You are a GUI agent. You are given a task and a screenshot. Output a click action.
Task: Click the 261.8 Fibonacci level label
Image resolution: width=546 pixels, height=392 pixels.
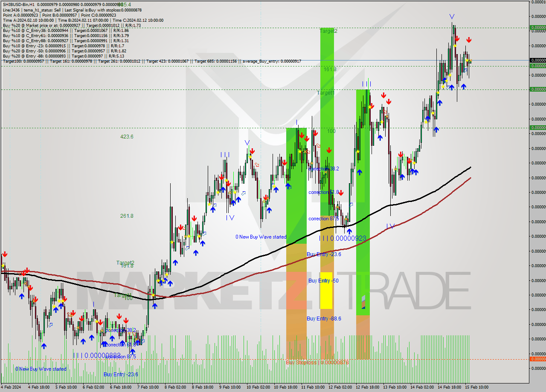127,216
